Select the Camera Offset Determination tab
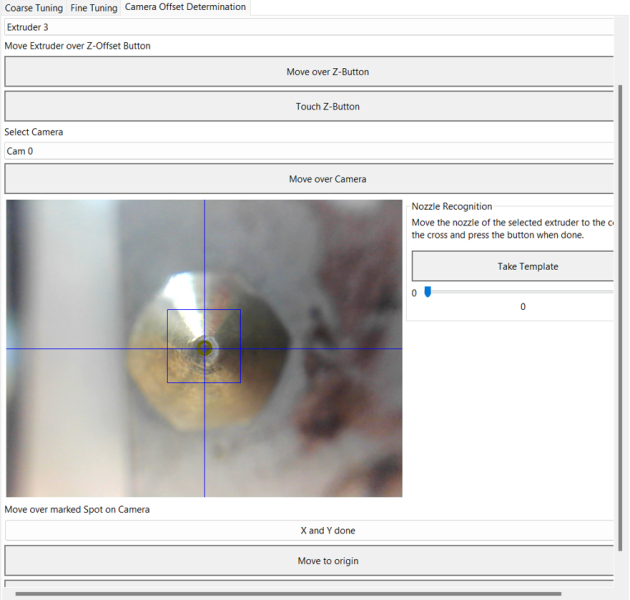This screenshot has height=600, width=630. coord(184,7)
